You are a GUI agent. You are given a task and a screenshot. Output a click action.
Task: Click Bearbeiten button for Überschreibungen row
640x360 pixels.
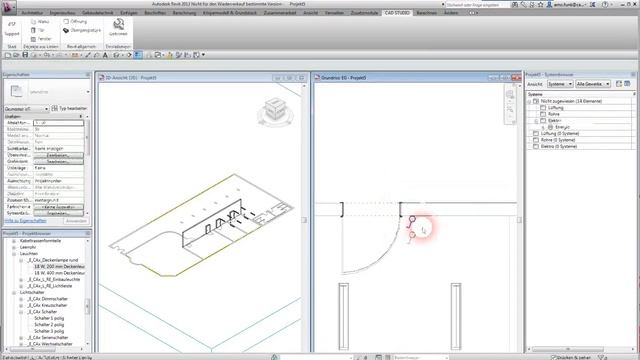[59, 155]
